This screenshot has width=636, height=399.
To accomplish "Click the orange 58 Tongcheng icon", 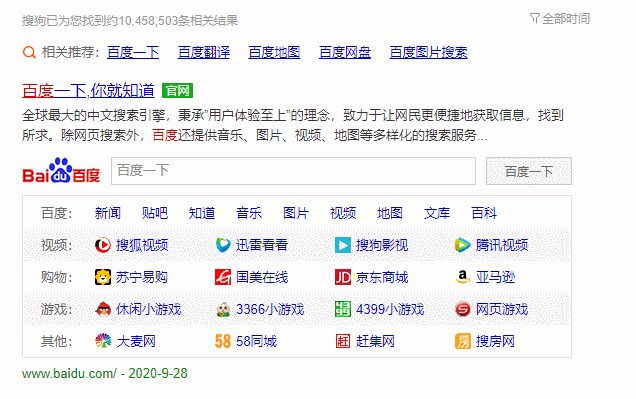I will click(x=223, y=341).
